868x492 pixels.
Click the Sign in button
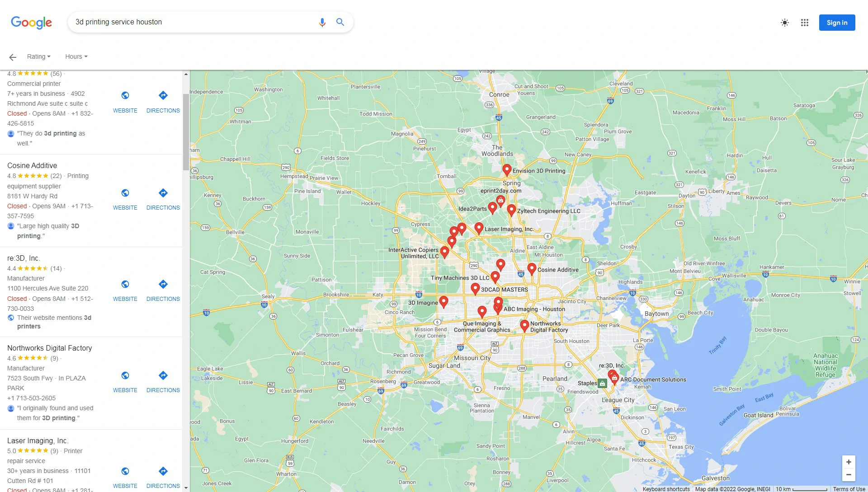click(x=837, y=22)
